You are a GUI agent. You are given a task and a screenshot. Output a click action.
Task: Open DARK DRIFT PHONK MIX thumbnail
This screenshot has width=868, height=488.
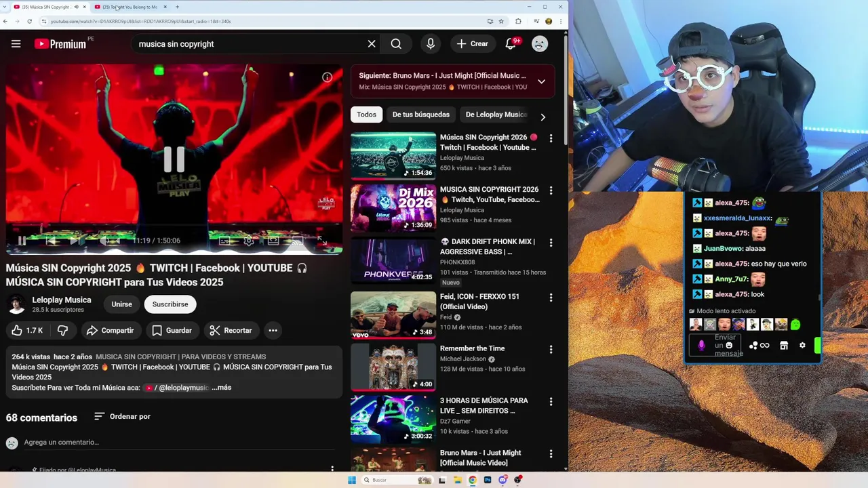tap(393, 260)
